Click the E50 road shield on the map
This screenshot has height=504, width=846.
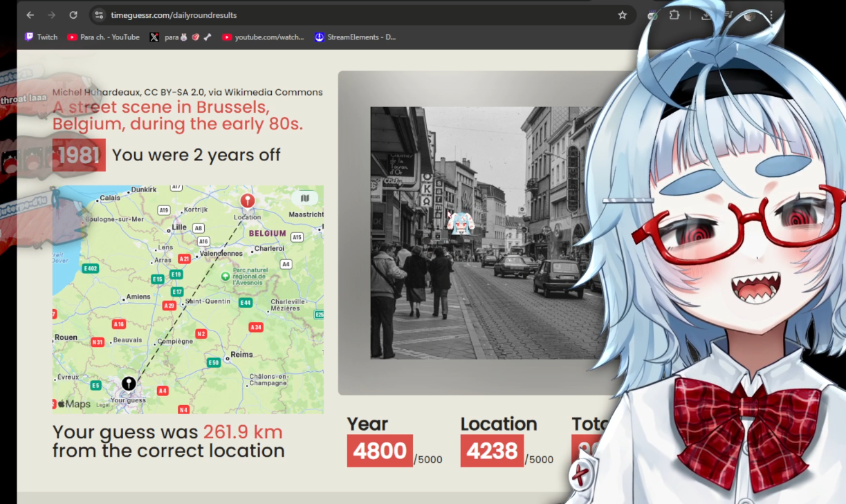click(x=214, y=362)
